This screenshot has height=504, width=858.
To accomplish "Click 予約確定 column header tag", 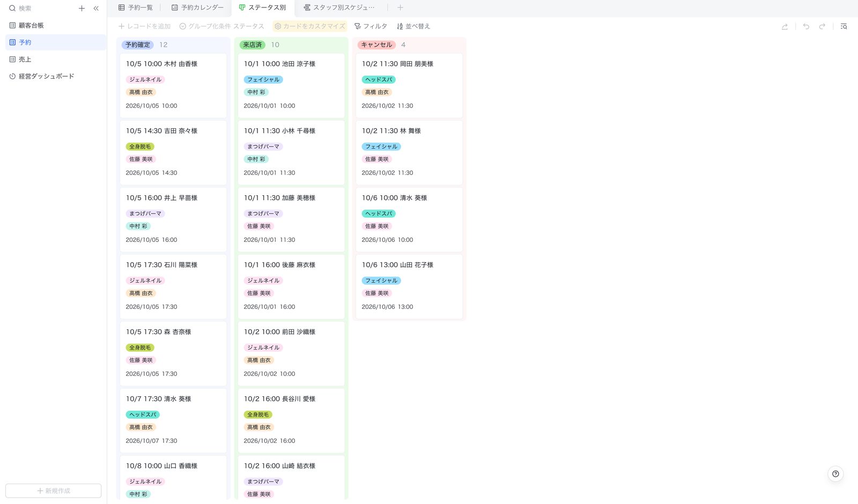I will coord(138,45).
